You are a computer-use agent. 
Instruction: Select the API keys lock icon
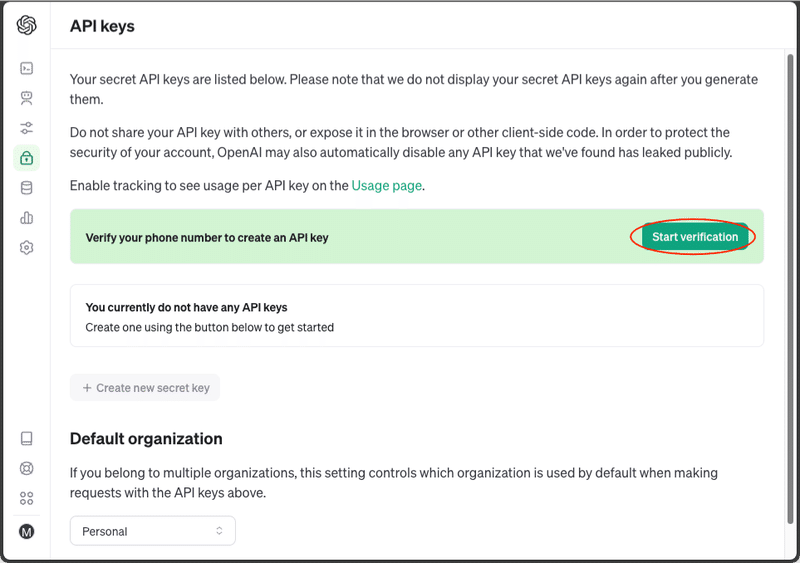(27, 158)
